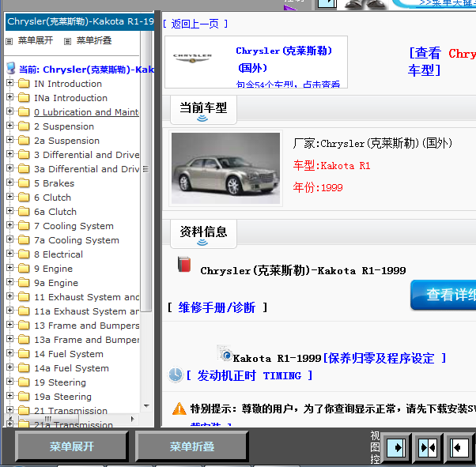Expand the IN Introduction folder
Image resolution: width=476 pixels, height=467 pixels.
9,82
